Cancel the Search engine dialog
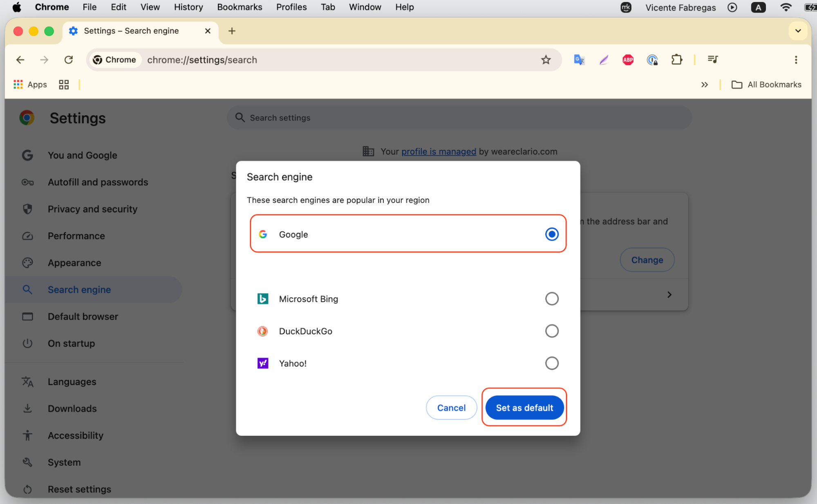Image resolution: width=817 pixels, height=504 pixels. pos(451,408)
